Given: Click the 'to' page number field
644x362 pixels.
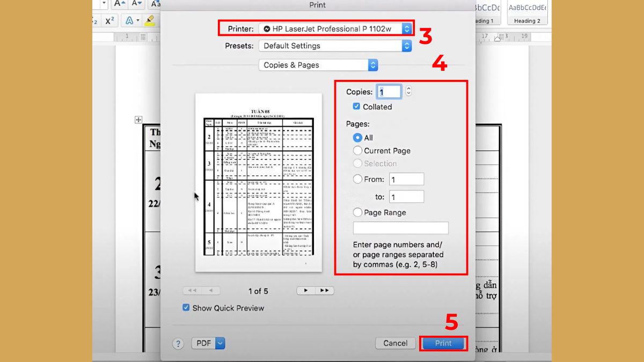Looking at the screenshot, I should tap(406, 197).
